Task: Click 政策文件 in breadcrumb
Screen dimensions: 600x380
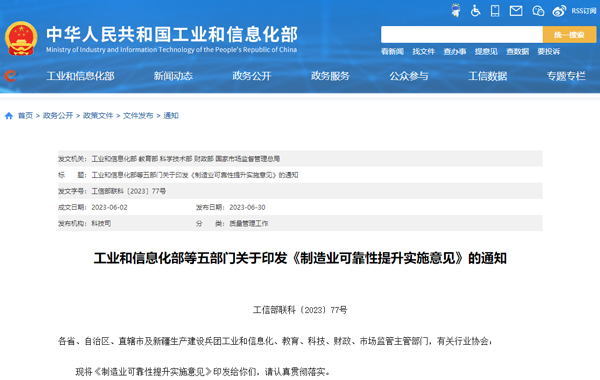Action: point(98,116)
